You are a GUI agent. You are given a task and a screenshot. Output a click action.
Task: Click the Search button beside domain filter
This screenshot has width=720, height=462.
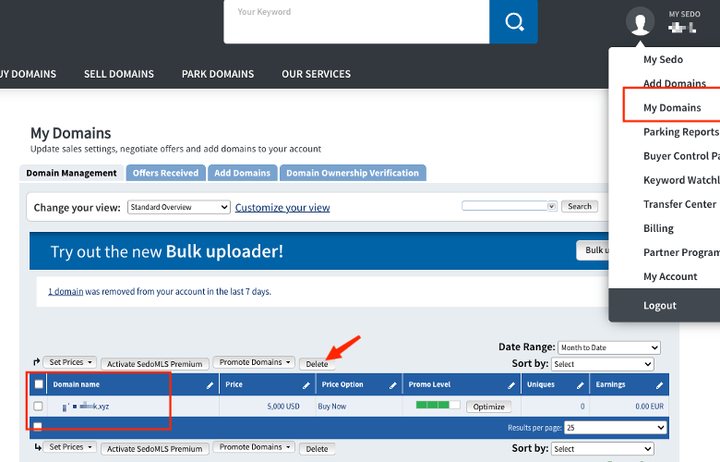coord(579,206)
